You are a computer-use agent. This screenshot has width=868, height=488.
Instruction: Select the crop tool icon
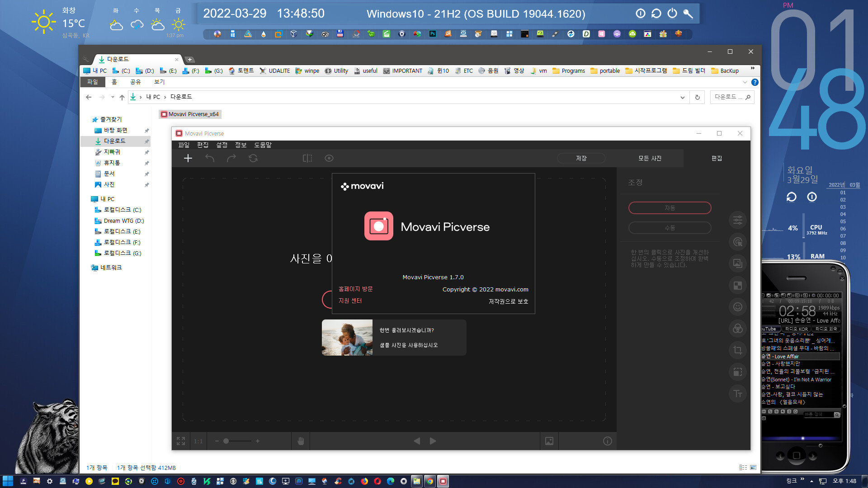pos(738,350)
